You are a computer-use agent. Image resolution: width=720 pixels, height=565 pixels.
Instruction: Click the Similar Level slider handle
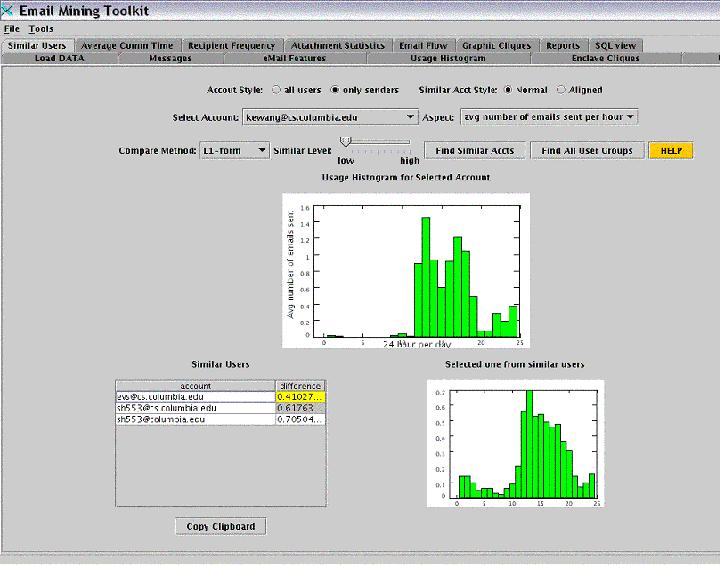(345, 142)
